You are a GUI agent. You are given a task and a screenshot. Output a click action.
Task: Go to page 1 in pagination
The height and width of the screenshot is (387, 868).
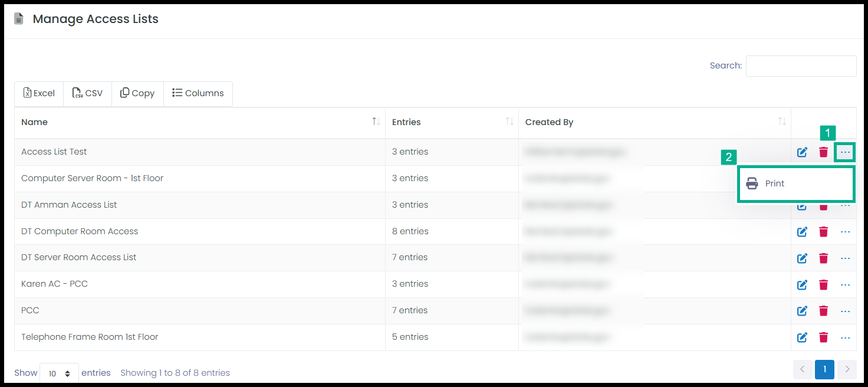[x=824, y=369]
